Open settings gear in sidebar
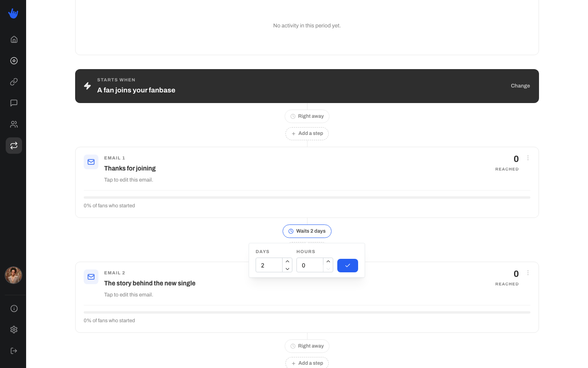The width and height of the screenshot is (588, 368). click(14, 330)
